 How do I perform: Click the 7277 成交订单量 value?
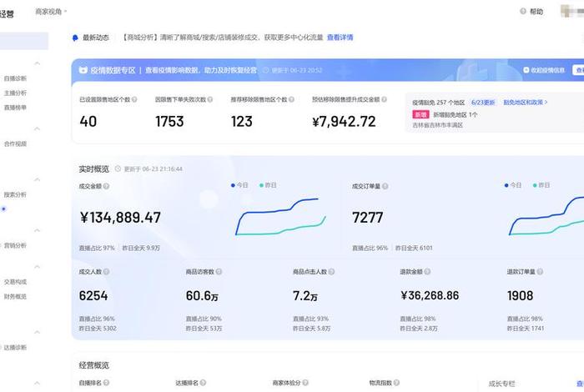368,218
